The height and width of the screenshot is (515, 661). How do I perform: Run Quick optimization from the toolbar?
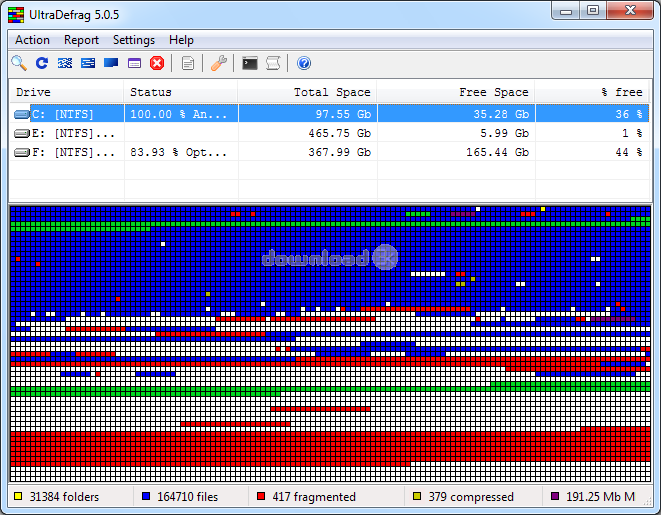coord(88,63)
